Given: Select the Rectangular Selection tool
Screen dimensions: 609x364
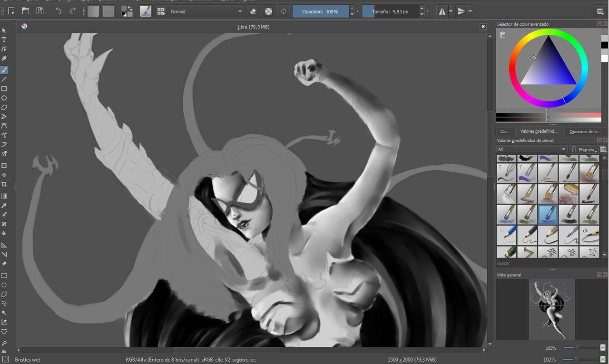Looking at the screenshot, I should click(x=4, y=275).
